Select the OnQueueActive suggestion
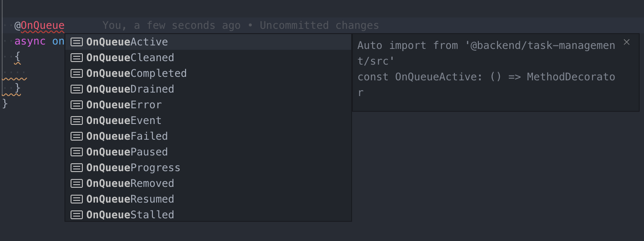The image size is (644, 241). point(208,42)
